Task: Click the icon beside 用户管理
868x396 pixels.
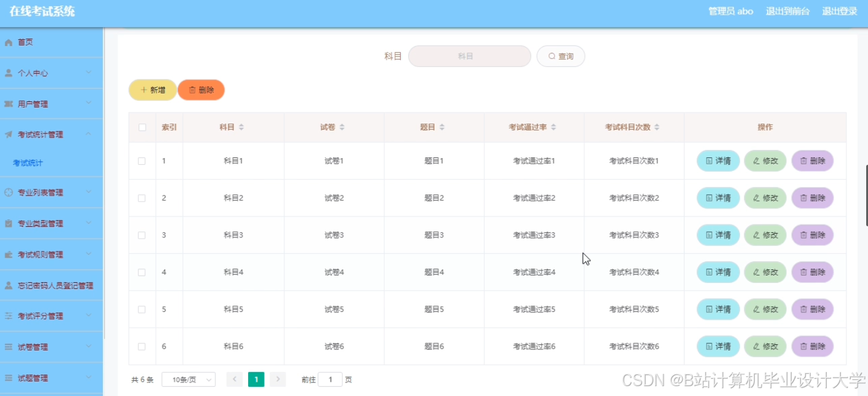Action: coord(9,104)
